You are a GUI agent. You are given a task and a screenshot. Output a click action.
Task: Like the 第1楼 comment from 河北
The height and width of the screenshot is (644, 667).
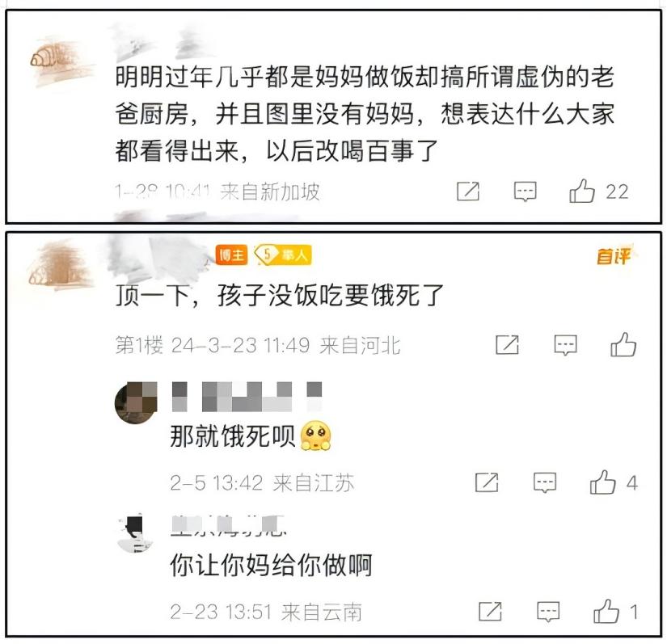pos(623,344)
